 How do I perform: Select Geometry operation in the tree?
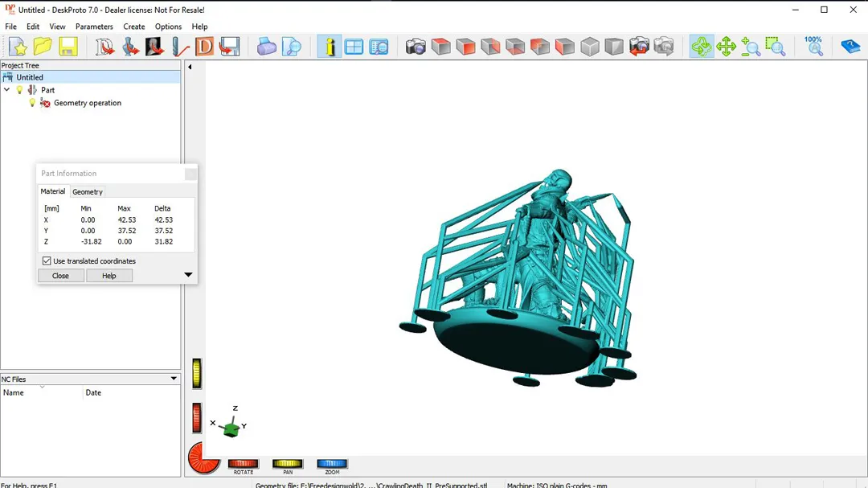[88, 102]
